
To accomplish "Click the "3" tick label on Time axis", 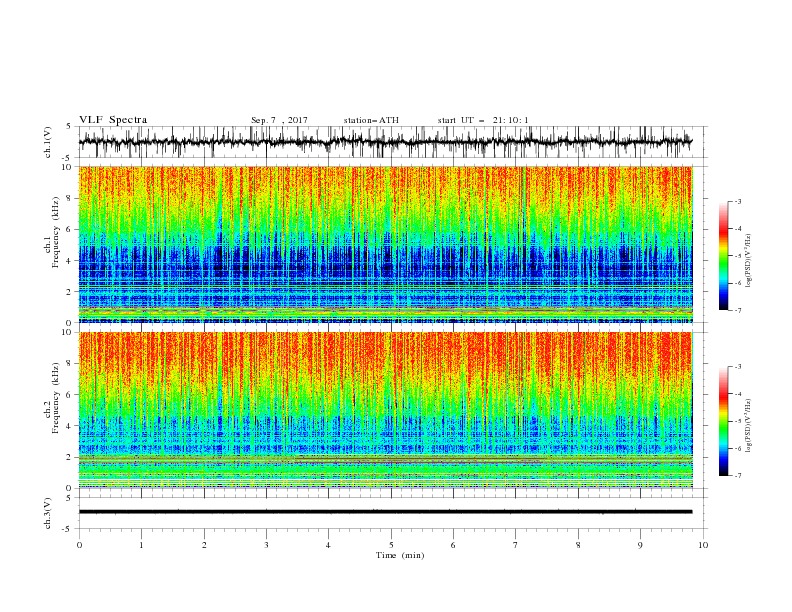I will click(266, 545).
